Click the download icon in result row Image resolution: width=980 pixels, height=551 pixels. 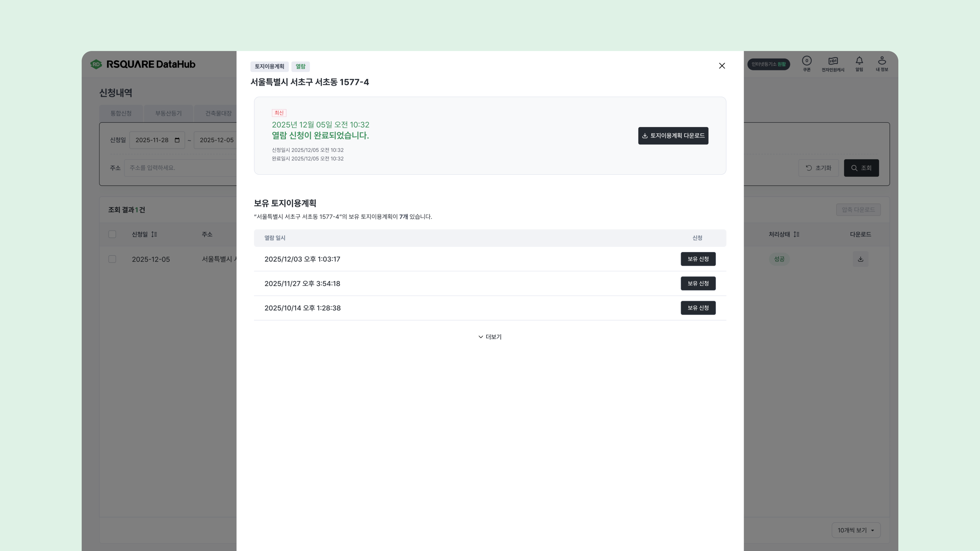[860, 259]
